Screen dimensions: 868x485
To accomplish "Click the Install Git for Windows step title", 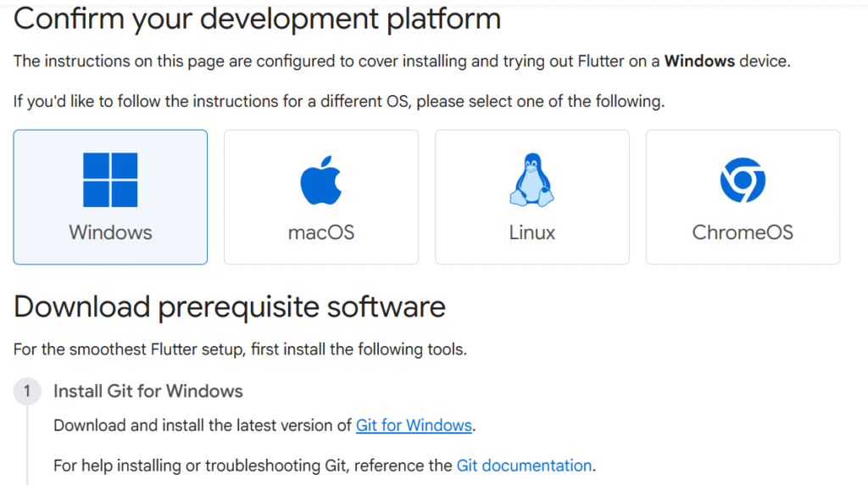I will tap(148, 391).
